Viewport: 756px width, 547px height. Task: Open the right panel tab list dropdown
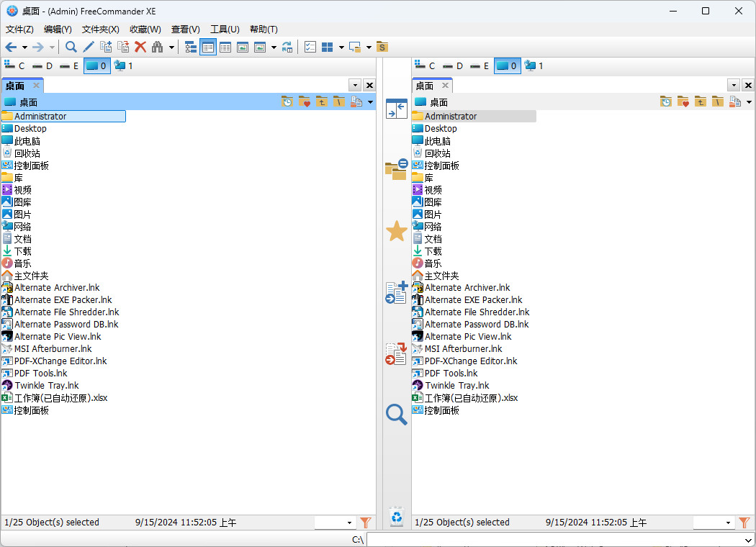pos(734,86)
